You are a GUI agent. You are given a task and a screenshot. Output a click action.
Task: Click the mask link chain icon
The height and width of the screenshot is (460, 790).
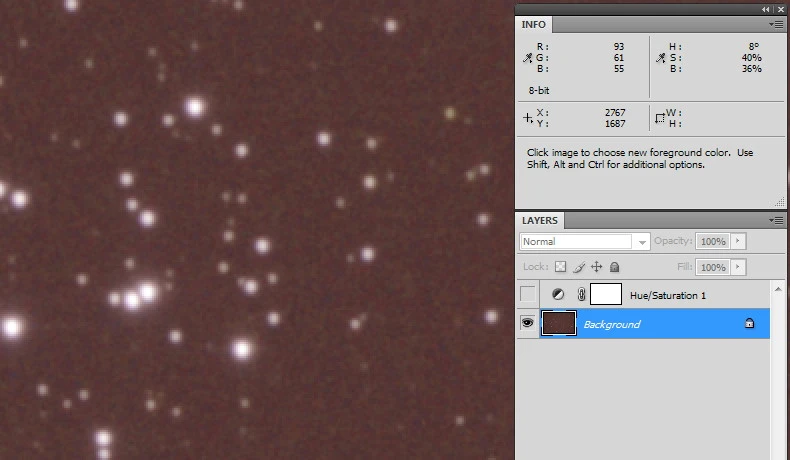(x=580, y=295)
